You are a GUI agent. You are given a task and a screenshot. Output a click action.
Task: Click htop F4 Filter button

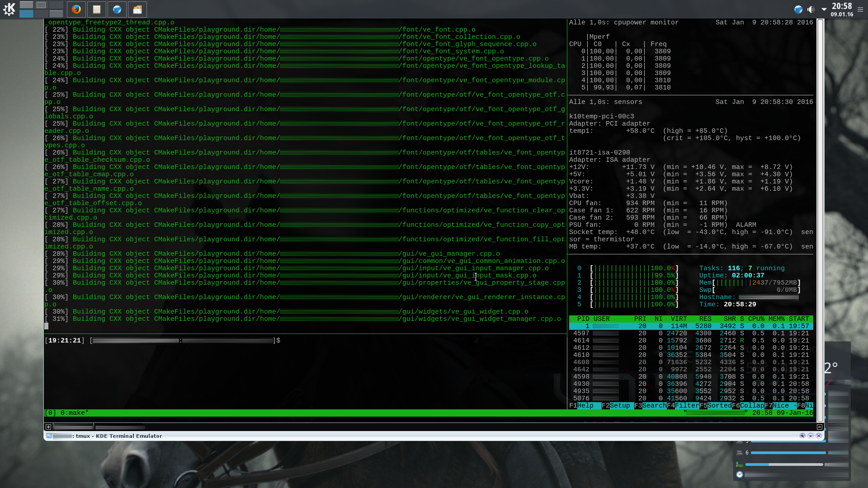pyautogui.click(x=687, y=406)
